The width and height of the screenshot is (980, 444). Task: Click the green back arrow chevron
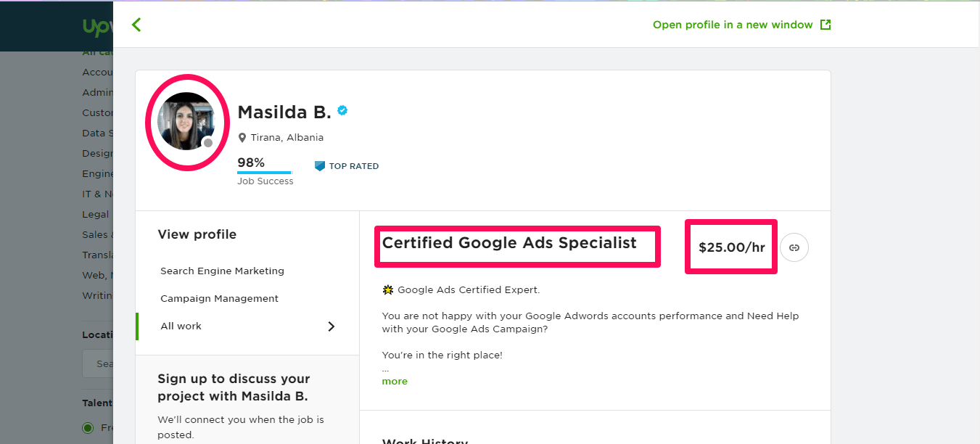tap(136, 25)
